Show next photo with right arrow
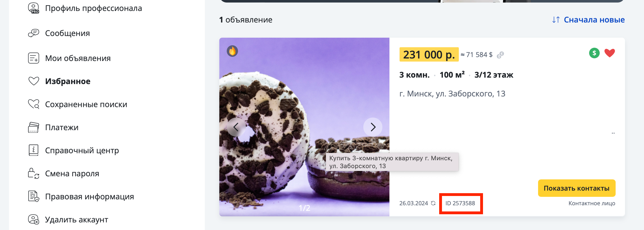The height and width of the screenshot is (230, 644). pyautogui.click(x=373, y=127)
